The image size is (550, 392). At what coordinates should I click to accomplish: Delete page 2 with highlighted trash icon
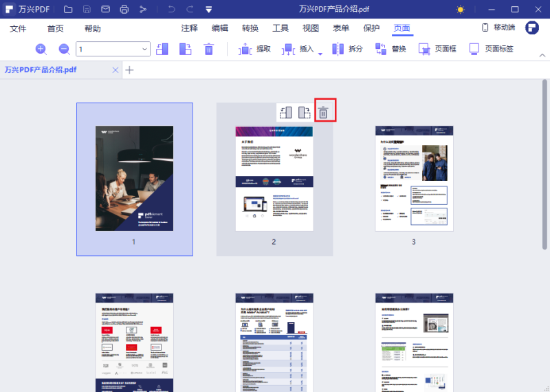point(323,112)
